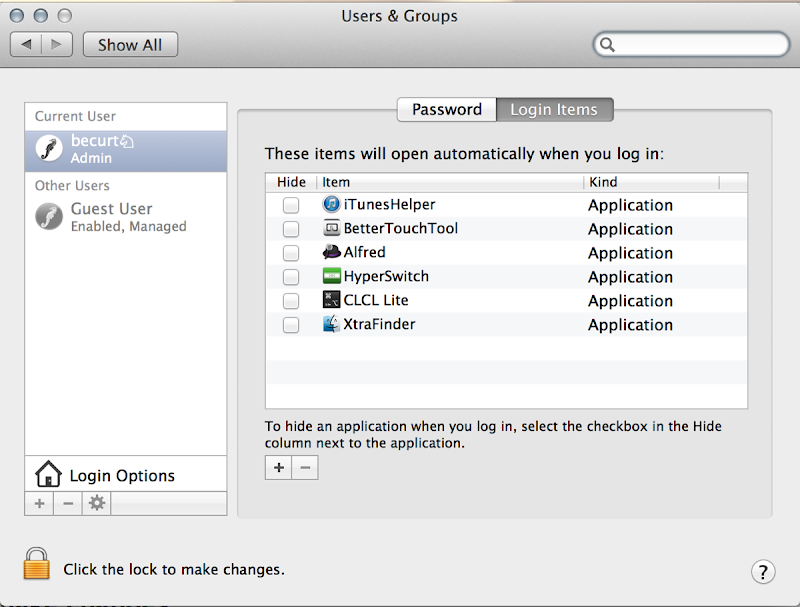Switch to the Login Items tab

pos(554,110)
